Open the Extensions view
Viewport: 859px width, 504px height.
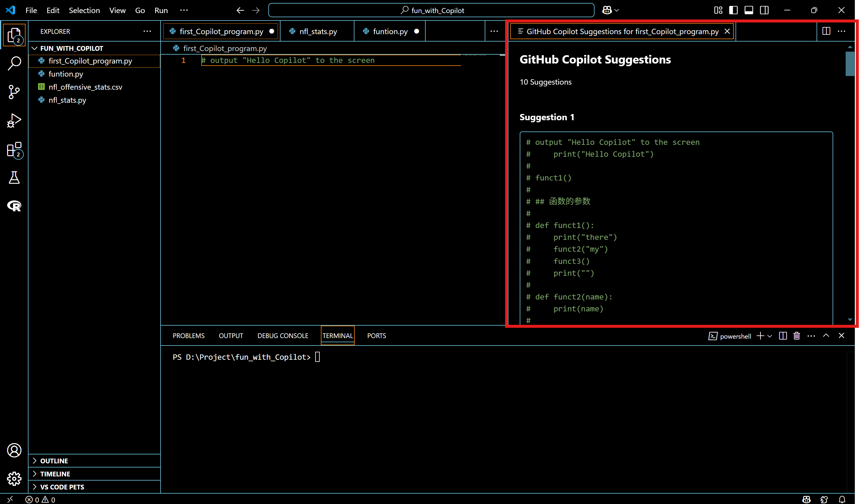tap(14, 150)
